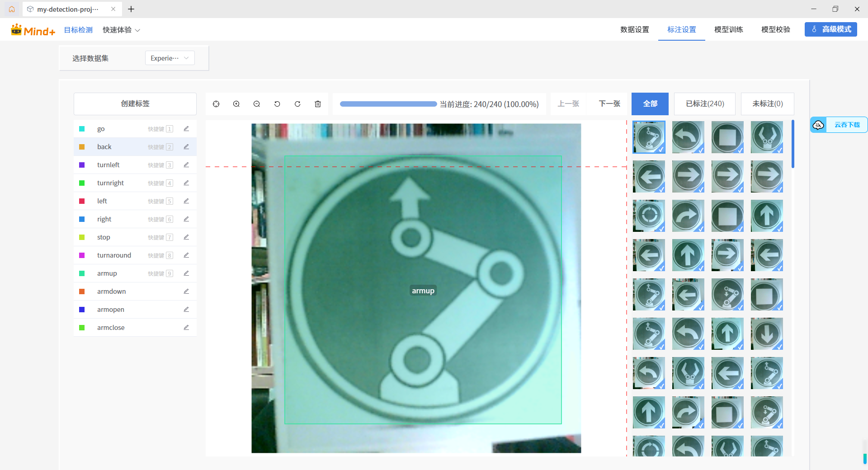Select the 全部 filter button
The image size is (868, 470).
click(x=650, y=104)
